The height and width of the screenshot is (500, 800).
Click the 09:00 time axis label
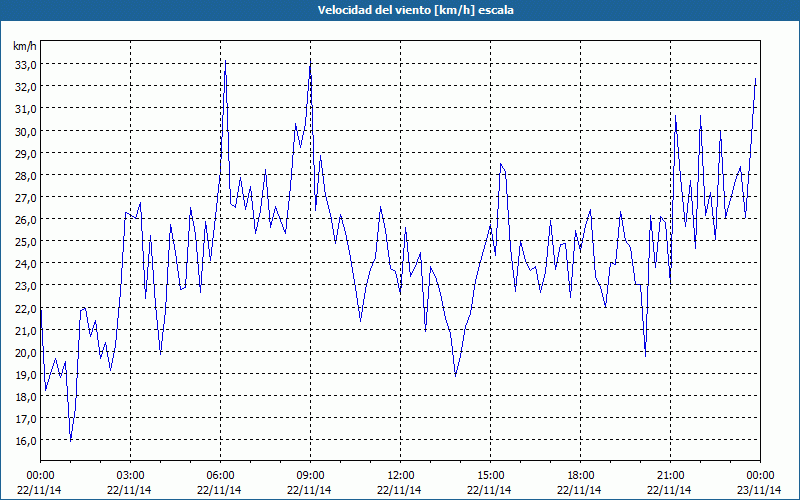tap(311, 476)
